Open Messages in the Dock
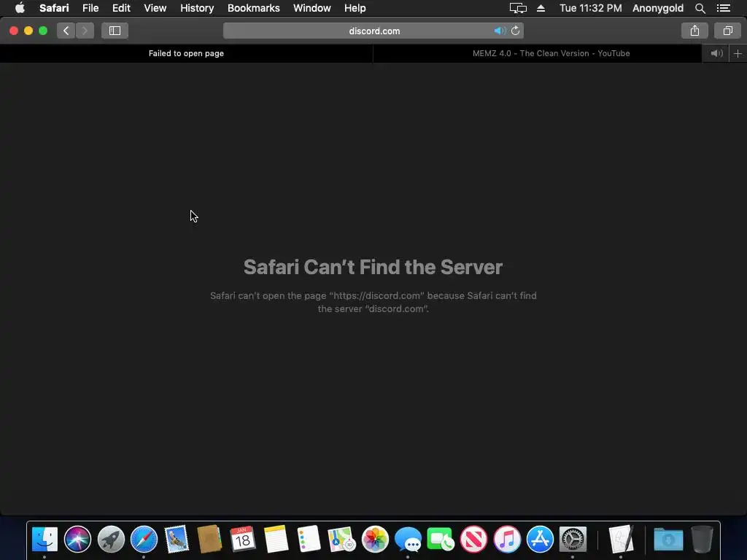The width and height of the screenshot is (747, 560). tap(408, 539)
